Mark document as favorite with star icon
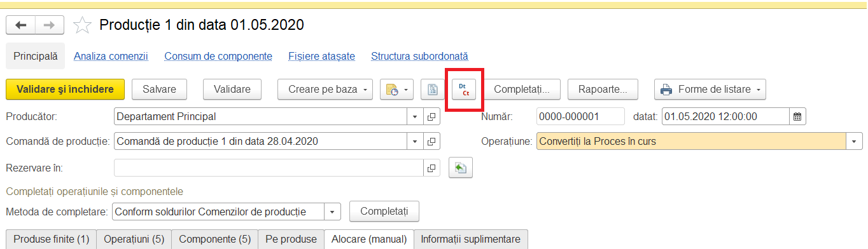868x249 pixels. click(x=82, y=25)
